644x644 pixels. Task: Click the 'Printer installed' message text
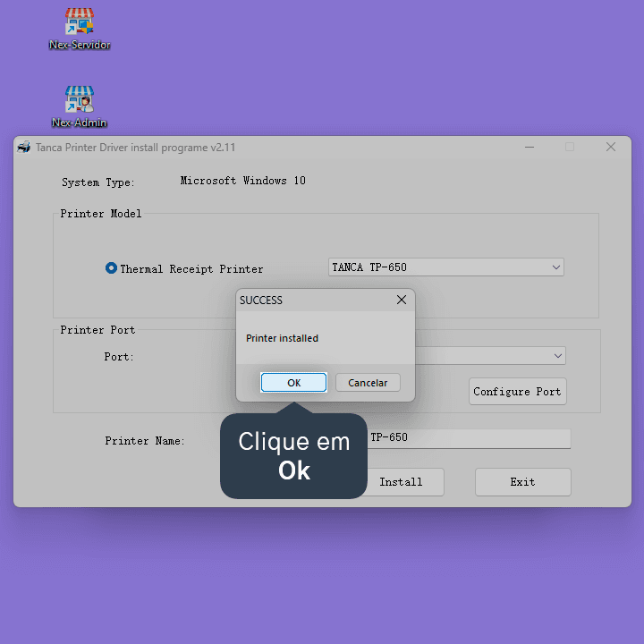click(x=282, y=338)
